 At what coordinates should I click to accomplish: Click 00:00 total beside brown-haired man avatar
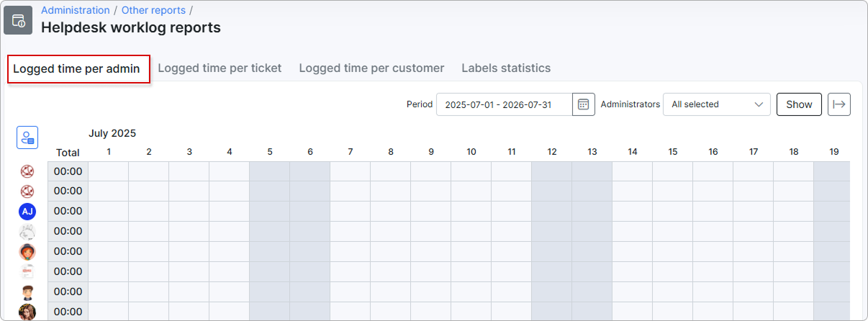point(68,292)
